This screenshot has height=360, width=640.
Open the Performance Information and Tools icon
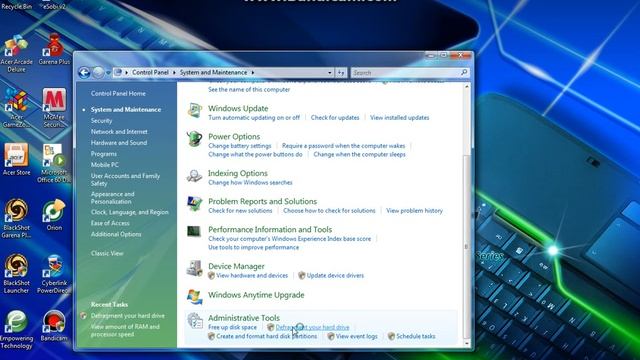pyautogui.click(x=194, y=232)
